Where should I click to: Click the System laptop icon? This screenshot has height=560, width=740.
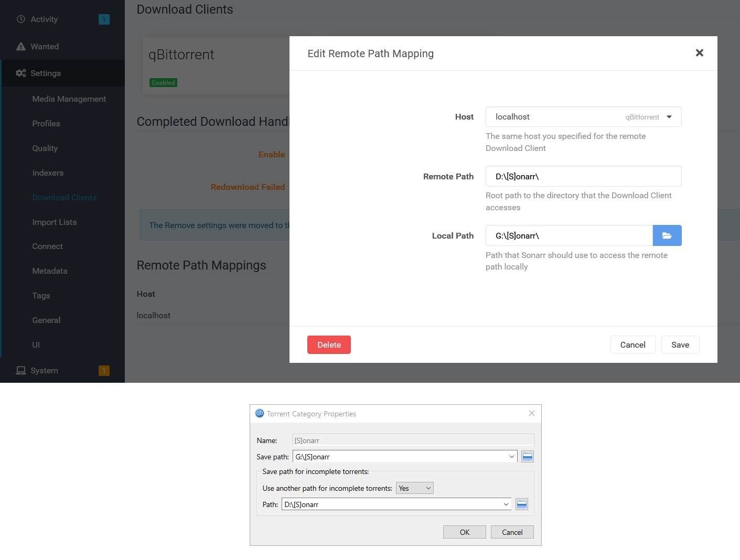tap(21, 371)
